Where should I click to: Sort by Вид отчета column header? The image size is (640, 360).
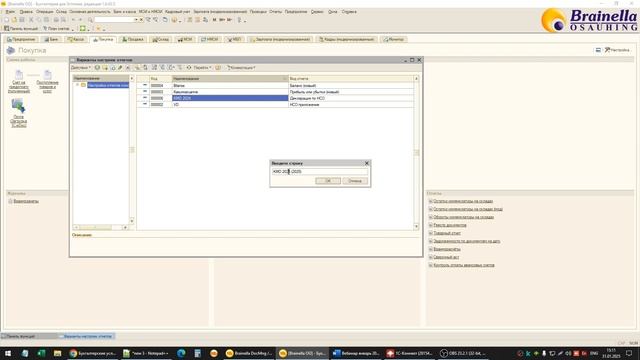pos(351,78)
